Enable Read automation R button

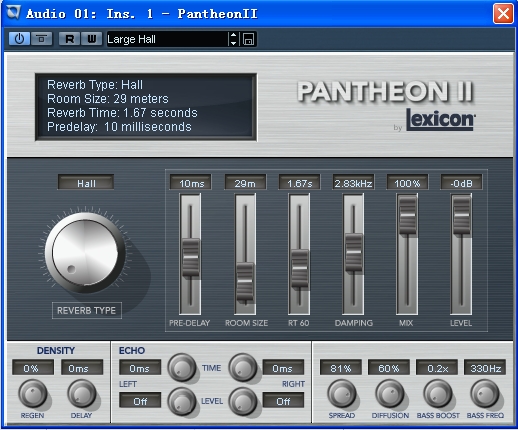69,39
